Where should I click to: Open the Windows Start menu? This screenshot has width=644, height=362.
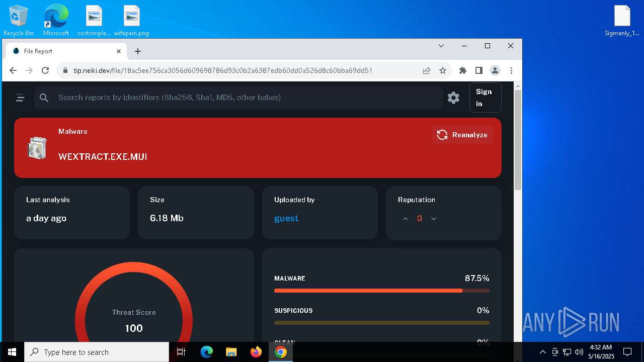click(x=12, y=352)
